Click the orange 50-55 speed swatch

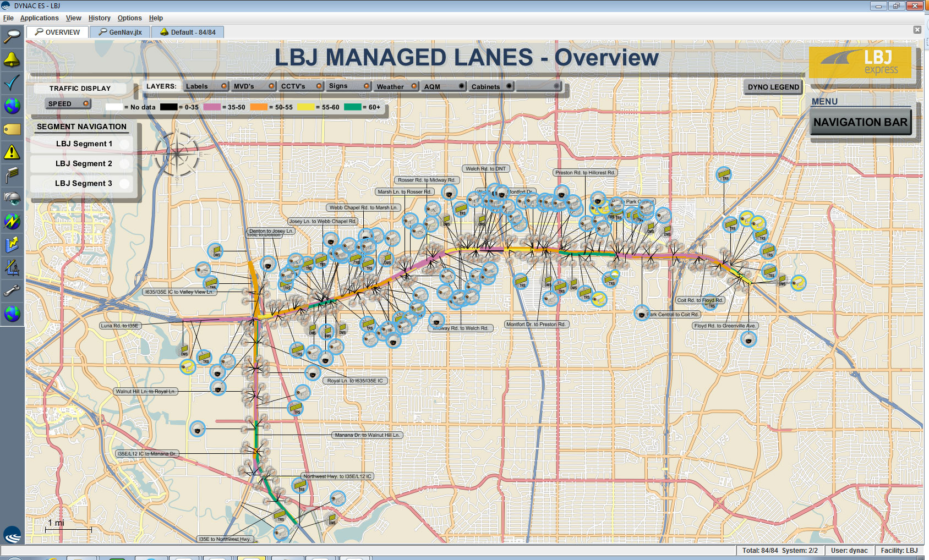tap(259, 107)
